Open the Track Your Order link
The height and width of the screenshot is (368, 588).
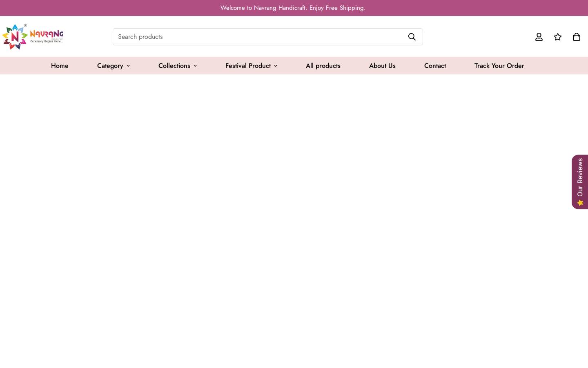[x=499, y=66]
